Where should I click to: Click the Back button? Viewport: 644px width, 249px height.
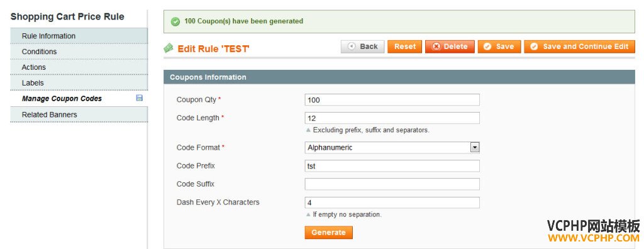(x=363, y=47)
